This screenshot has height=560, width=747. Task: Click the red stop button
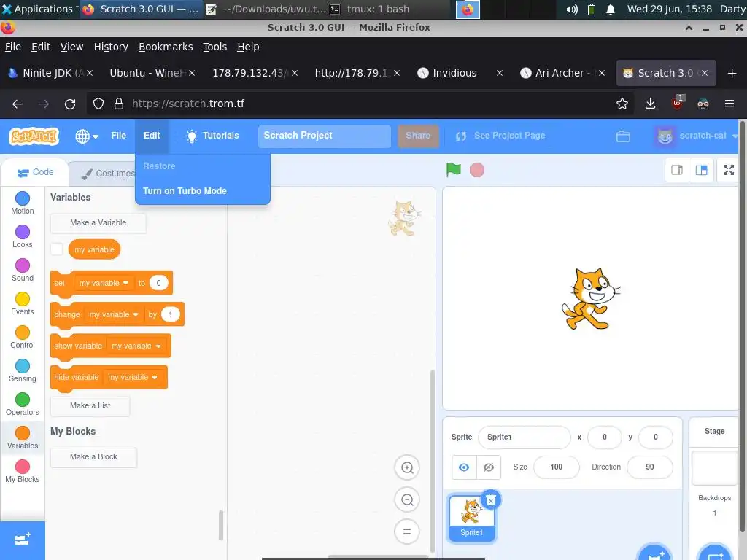tap(477, 170)
